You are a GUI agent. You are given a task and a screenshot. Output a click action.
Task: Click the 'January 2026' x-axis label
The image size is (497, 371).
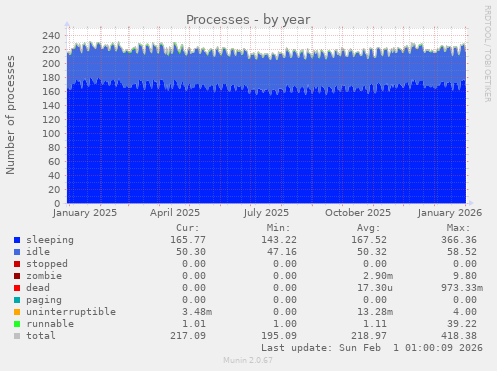(x=449, y=213)
